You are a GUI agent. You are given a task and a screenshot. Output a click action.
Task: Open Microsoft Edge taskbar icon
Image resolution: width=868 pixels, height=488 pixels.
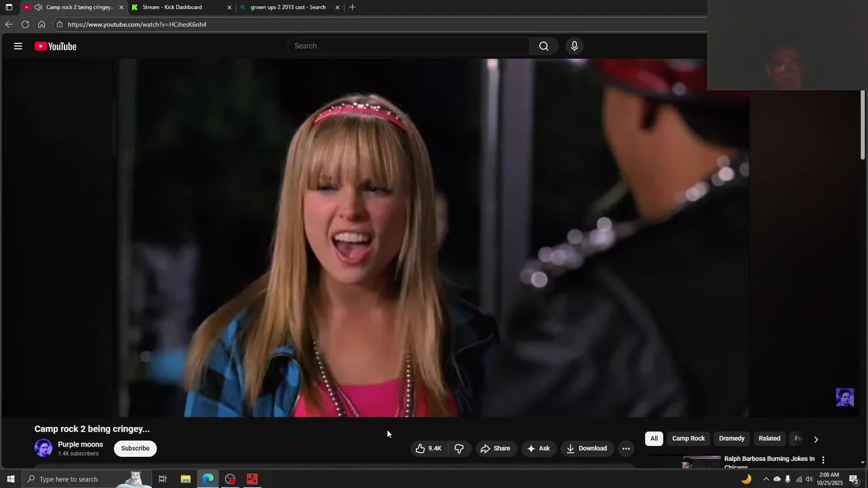[x=208, y=479]
